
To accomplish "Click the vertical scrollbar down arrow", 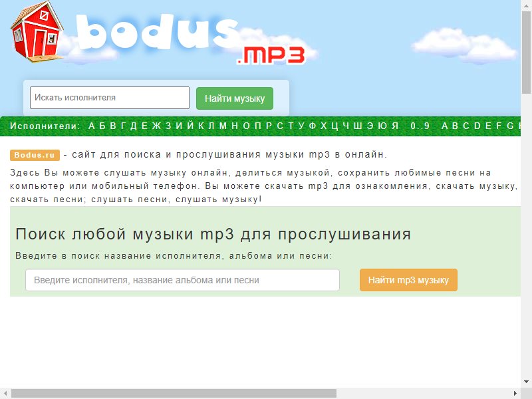I will tap(526, 381).
